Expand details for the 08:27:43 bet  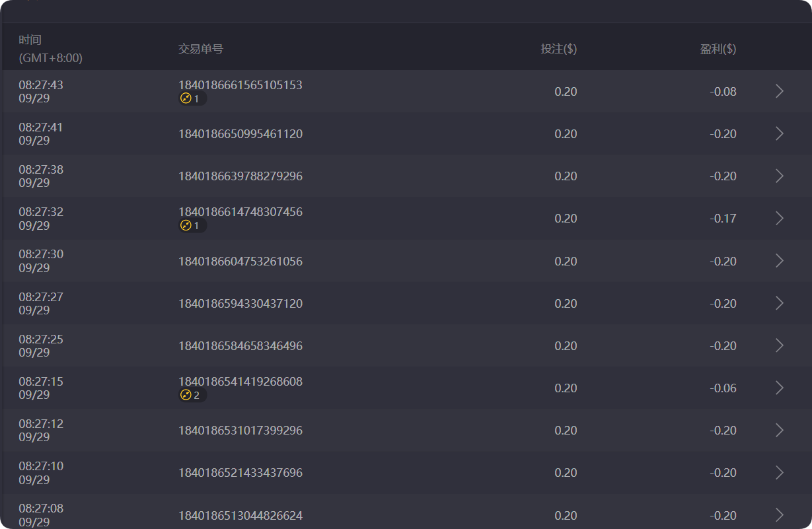(780, 91)
